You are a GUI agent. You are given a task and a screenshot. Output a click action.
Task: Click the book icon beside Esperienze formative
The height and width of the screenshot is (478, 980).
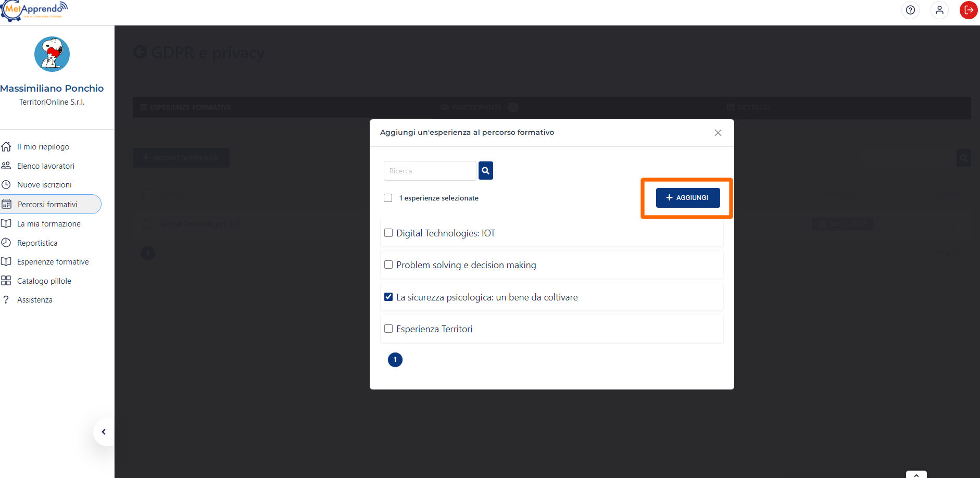(x=6, y=261)
